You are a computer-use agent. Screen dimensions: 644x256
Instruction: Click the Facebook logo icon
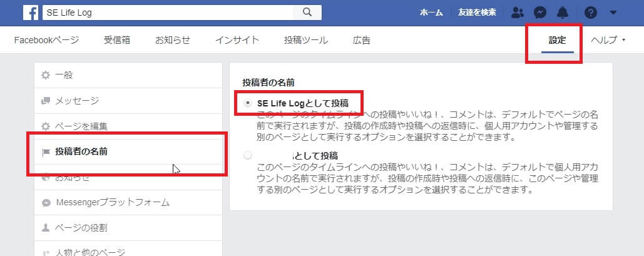(x=31, y=12)
